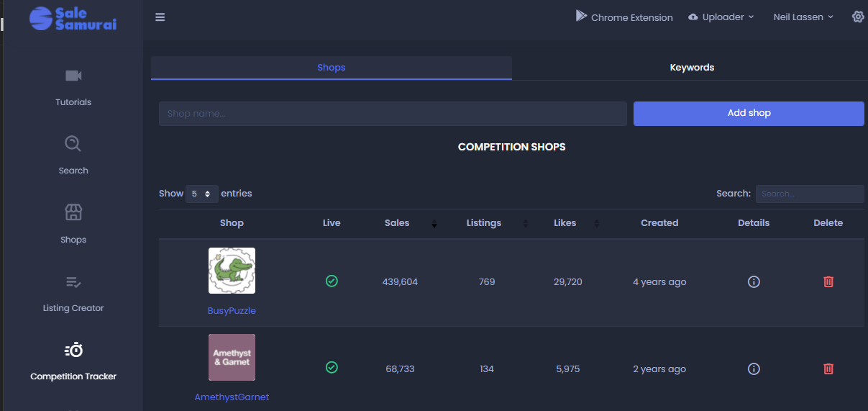The image size is (868, 411).
Task: Click the Listing Creator sidebar label
Action: (x=73, y=308)
